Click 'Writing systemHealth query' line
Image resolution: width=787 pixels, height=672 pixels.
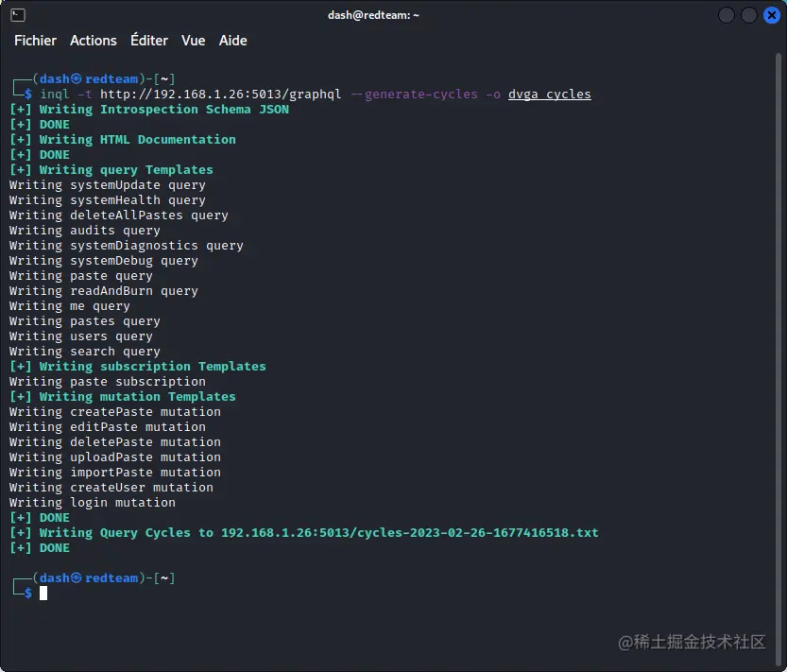108,200
